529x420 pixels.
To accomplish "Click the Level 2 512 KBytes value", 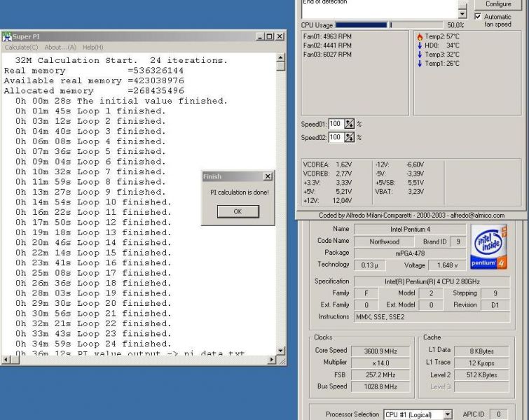I will click(x=481, y=374).
